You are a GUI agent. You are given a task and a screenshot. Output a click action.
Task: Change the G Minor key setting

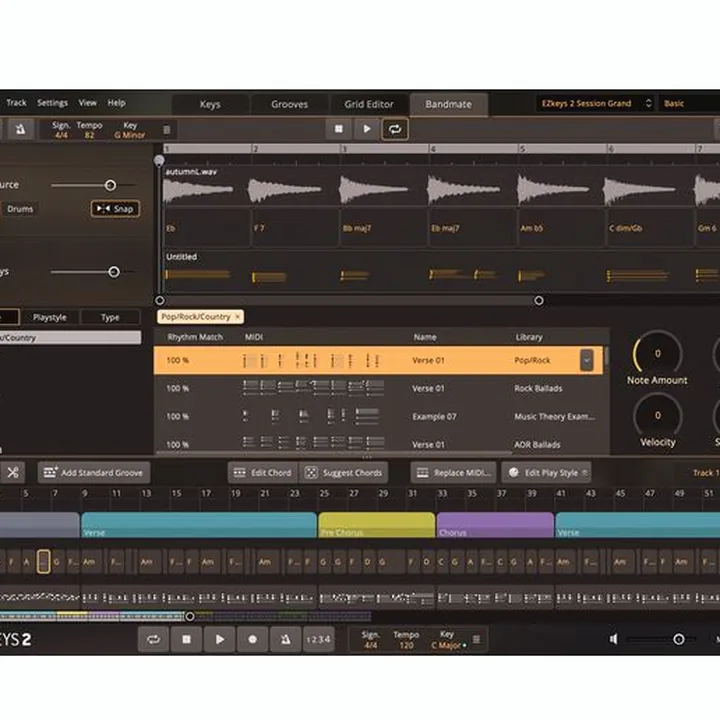click(x=129, y=135)
